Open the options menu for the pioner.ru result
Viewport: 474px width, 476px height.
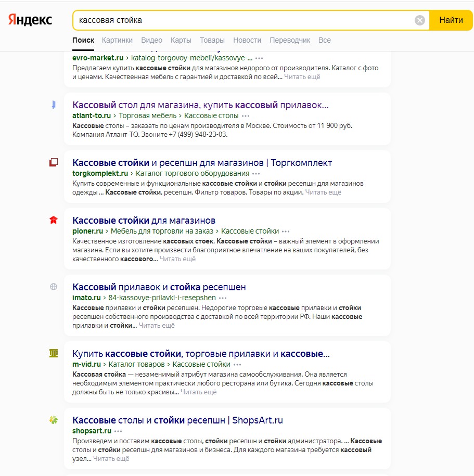pos(286,231)
